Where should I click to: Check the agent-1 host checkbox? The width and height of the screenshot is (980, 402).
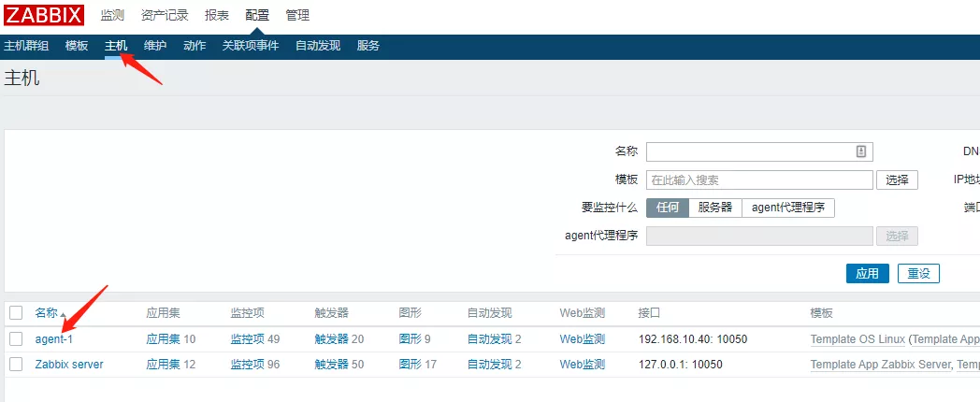point(16,338)
